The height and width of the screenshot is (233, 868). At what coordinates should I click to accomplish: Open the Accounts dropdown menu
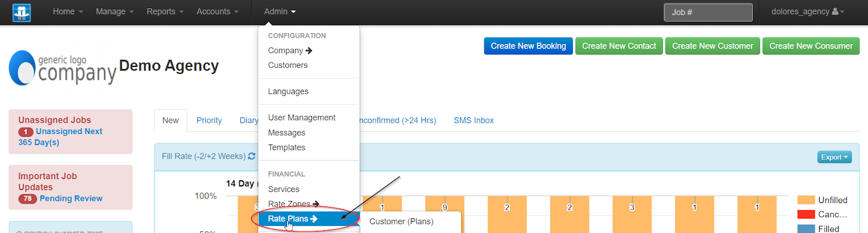pos(217,11)
